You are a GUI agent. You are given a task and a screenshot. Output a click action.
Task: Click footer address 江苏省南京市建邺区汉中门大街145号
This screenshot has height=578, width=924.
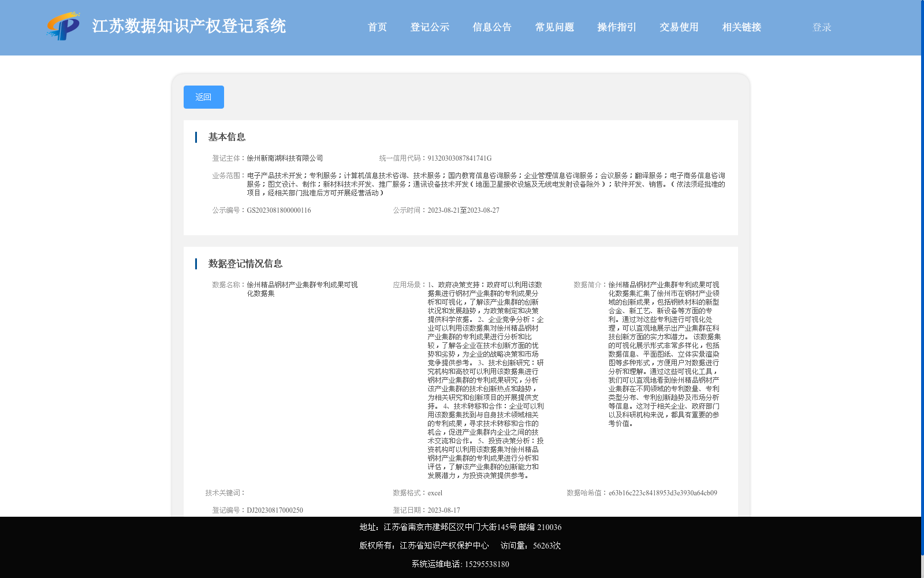pyautogui.click(x=450, y=527)
